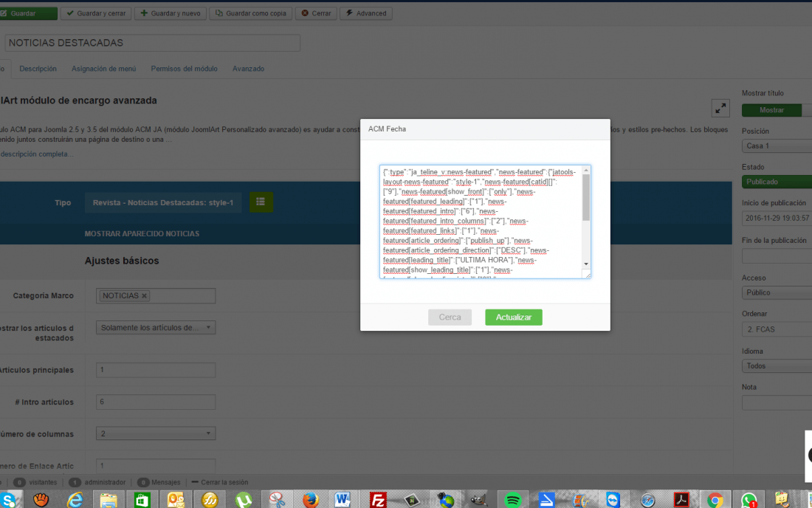Click the visitantes status bar entry
The image size is (812, 508).
tap(35, 482)
